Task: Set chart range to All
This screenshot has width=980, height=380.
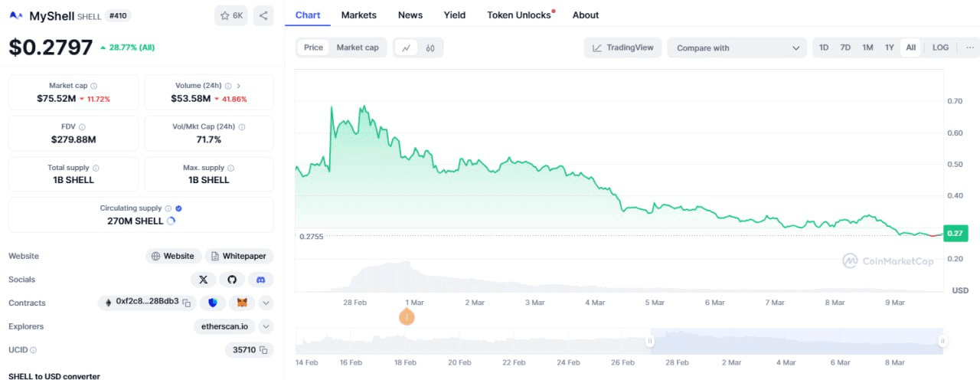Action: tap(910, 47)
